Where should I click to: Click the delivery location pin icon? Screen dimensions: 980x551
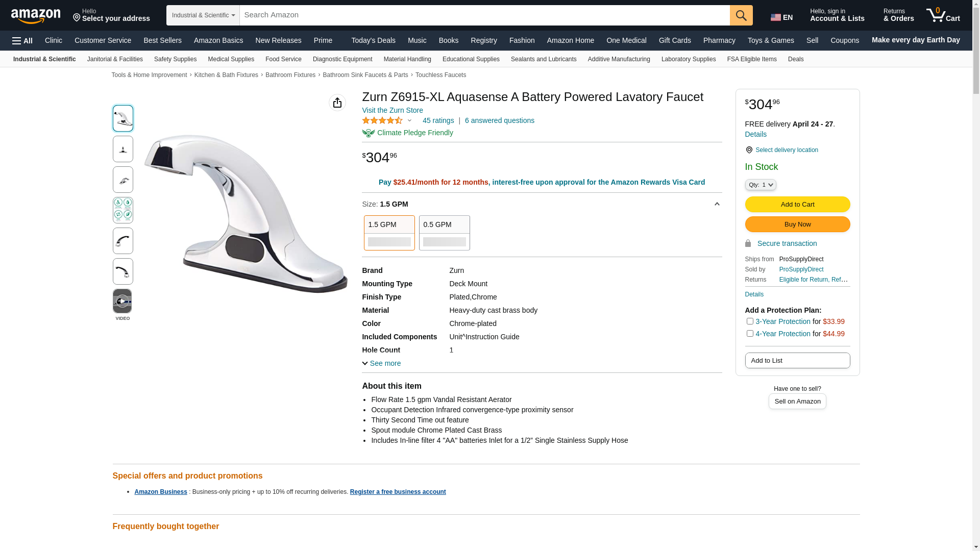749,150
